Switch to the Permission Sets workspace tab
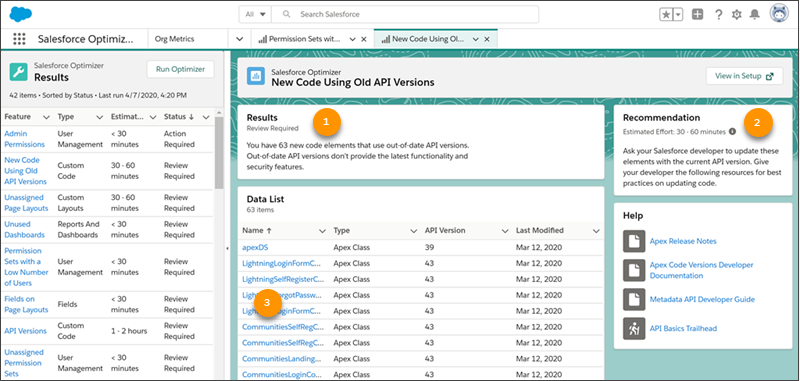This screenshot has height=381, width=800. (x=304, y=39)
